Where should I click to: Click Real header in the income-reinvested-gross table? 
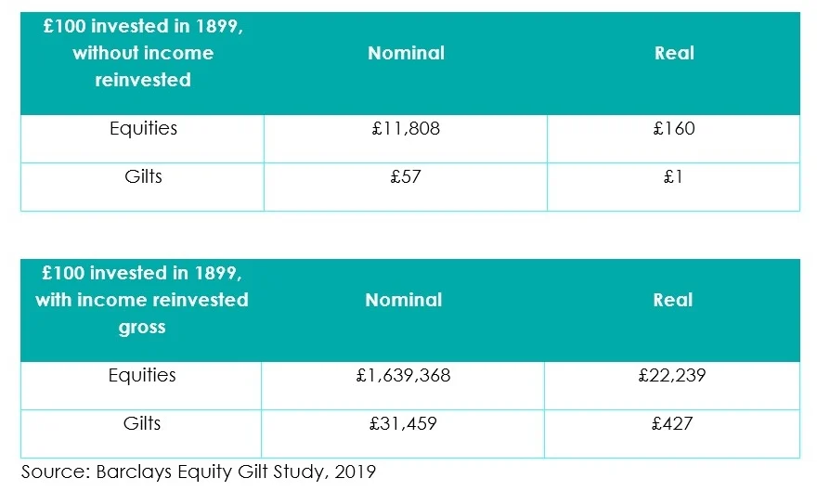coord(672,300)
